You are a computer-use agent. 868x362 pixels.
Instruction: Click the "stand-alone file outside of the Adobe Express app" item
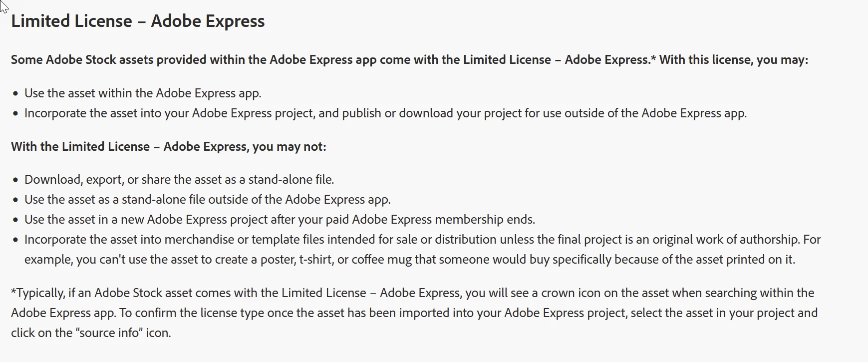pos(208,200)
